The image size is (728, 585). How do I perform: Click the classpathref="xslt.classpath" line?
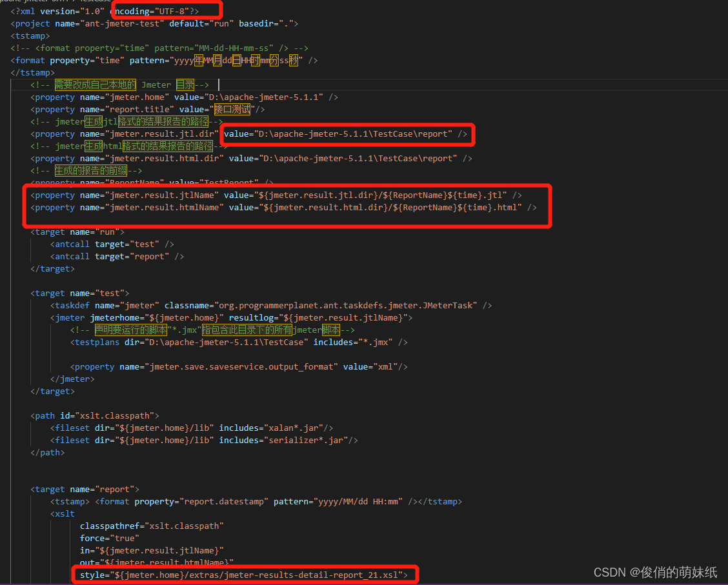coord(152,526)
